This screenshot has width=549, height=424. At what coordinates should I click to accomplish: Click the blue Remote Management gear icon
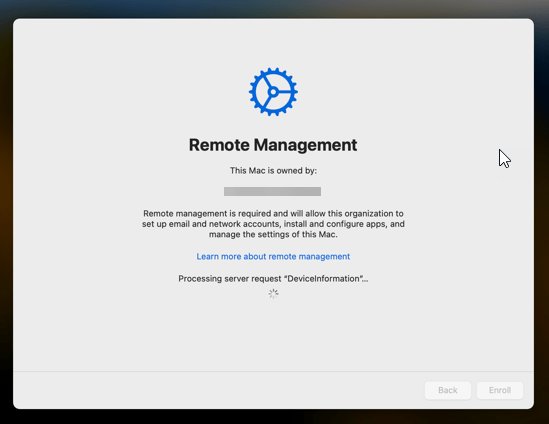tap(273, 92)
